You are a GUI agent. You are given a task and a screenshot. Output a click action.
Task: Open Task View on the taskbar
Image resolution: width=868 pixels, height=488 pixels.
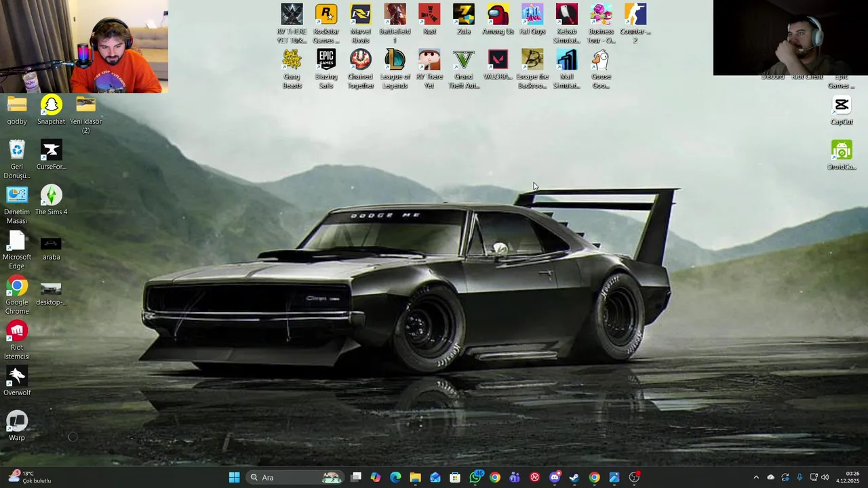[356, 477]
